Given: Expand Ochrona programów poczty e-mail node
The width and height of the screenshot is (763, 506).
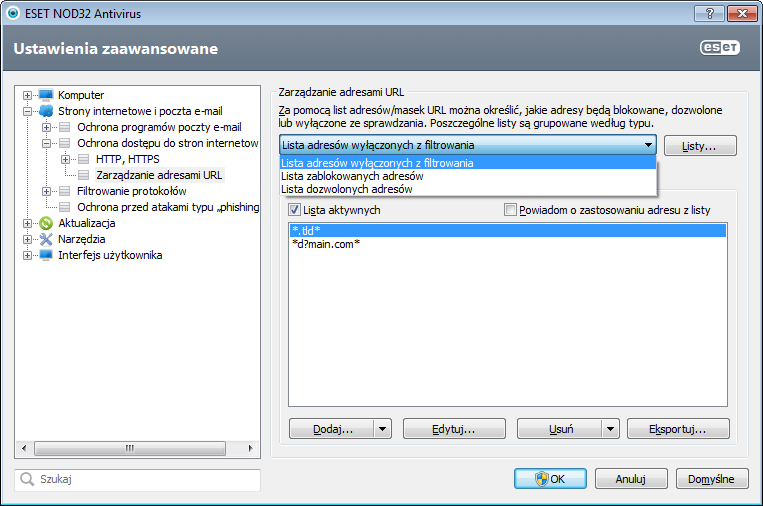Looking at the screenshot, I should 46,127.
